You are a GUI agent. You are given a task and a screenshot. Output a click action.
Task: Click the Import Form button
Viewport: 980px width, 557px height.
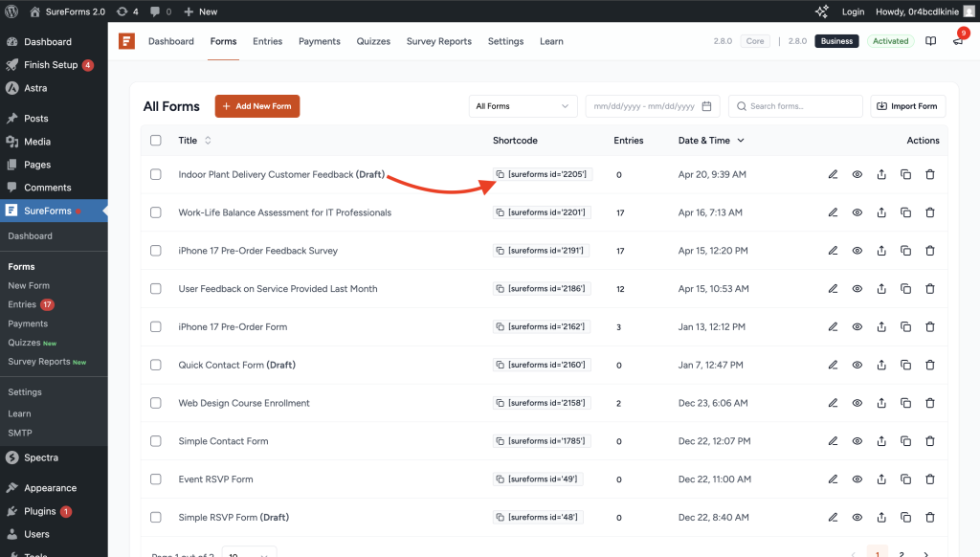pos(907,106)
